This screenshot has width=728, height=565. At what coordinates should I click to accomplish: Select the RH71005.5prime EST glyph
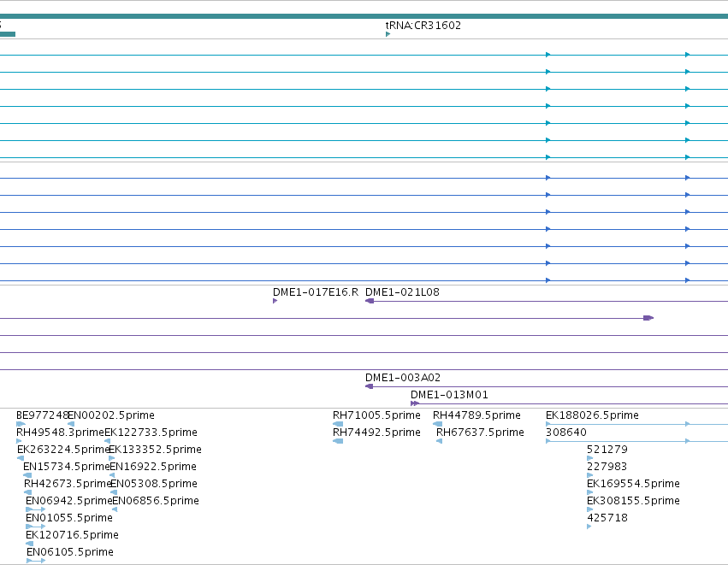(338, 424)
